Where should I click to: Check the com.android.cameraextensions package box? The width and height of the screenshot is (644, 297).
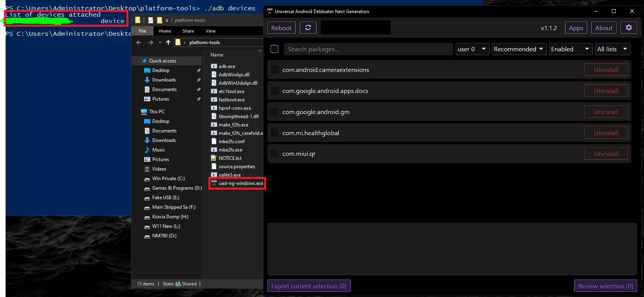274,70
